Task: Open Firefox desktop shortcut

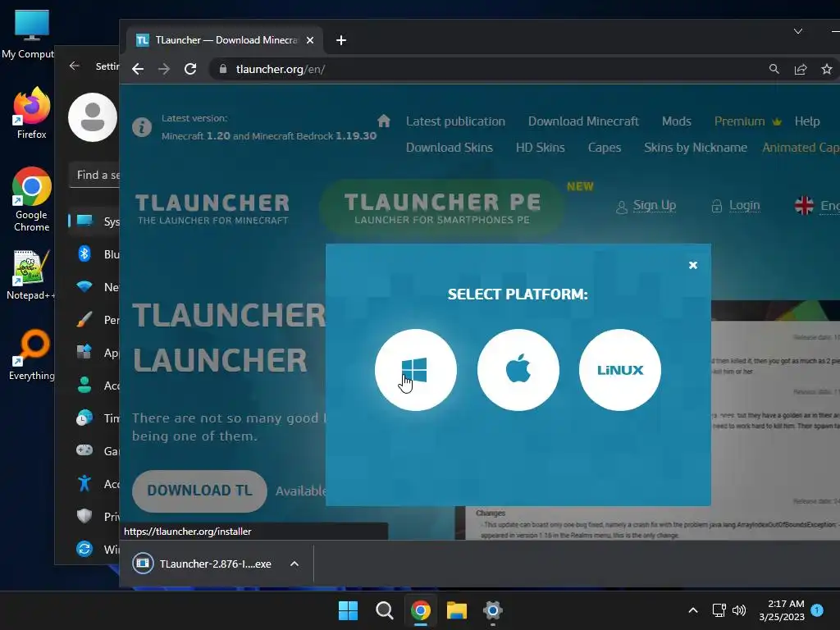Action: 32,113
